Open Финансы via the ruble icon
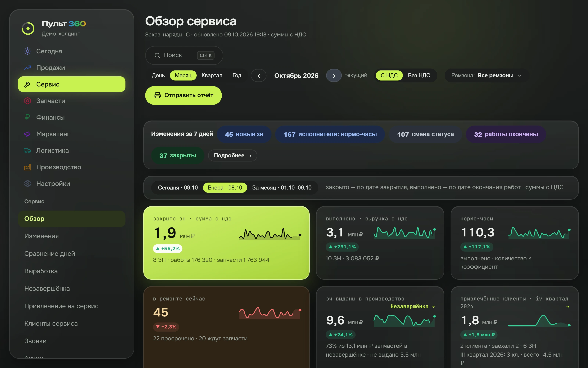 click(x=27, y=117)
